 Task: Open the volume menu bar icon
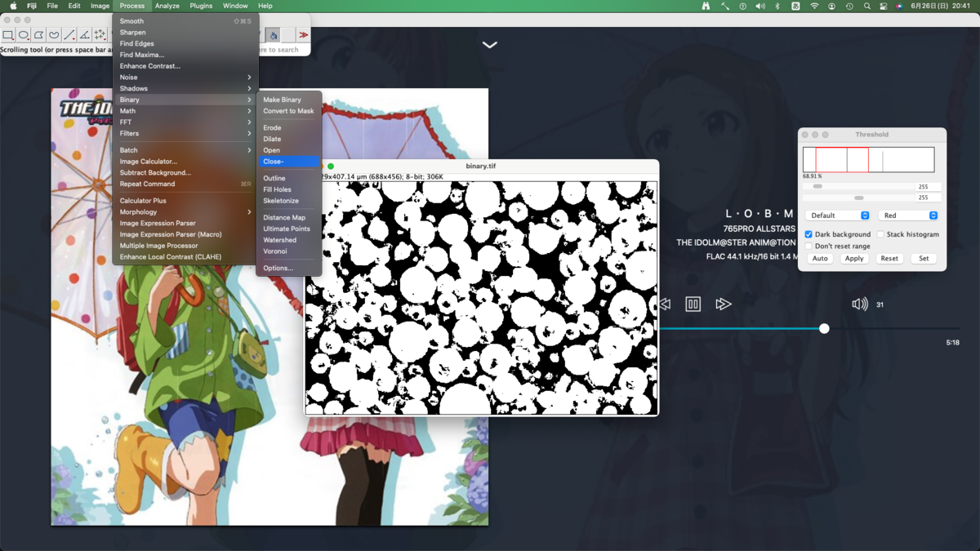point(760,6)
